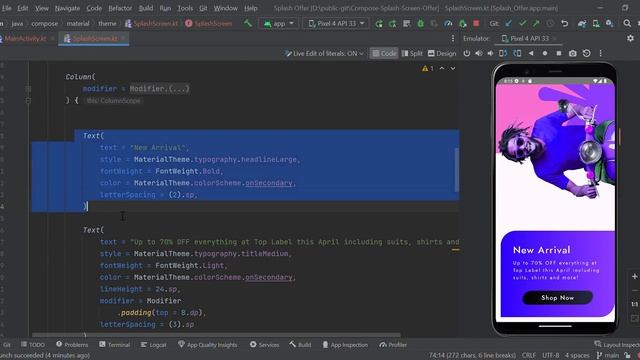This screenshot has height=360, width=640.
Task: Switch editor to Split view
Action: [412, 53]
